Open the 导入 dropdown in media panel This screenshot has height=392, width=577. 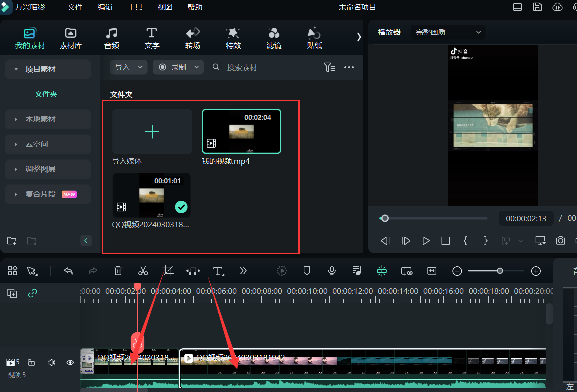(128, 66)
